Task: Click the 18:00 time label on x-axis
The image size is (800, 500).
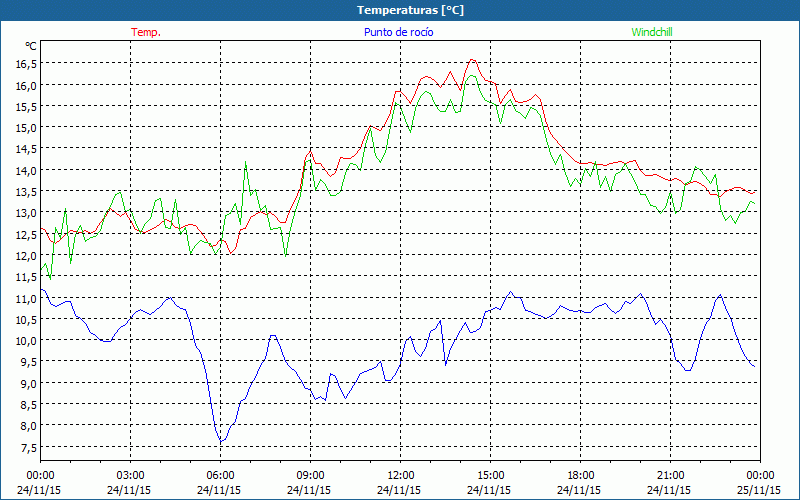Action: 581,476
